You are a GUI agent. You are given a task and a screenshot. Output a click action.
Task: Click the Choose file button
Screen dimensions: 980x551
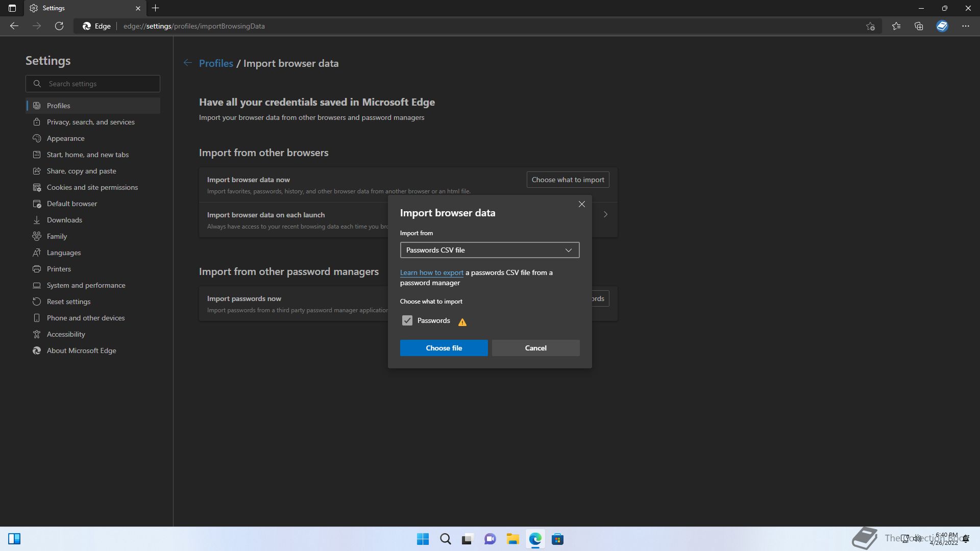pyautogui.click(x=444, y=348)
